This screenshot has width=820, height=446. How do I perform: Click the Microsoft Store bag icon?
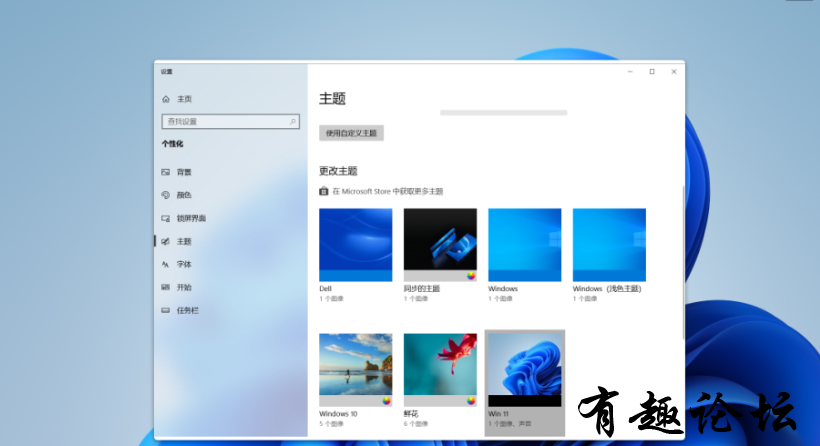324,191
